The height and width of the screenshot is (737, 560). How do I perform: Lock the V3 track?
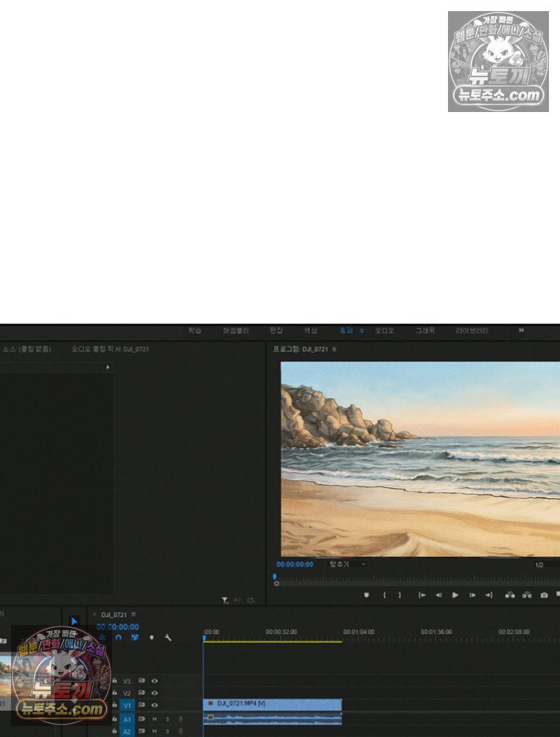pos(114,680)
